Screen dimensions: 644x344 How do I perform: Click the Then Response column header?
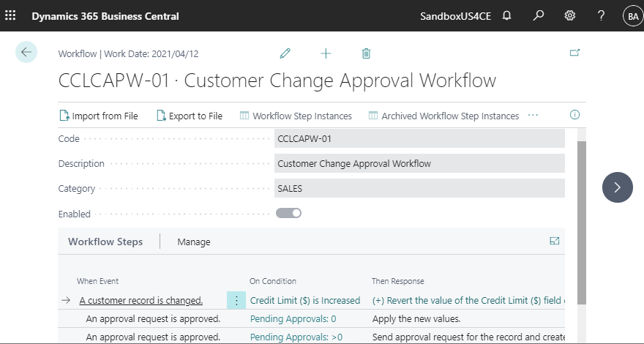(398, 281)
